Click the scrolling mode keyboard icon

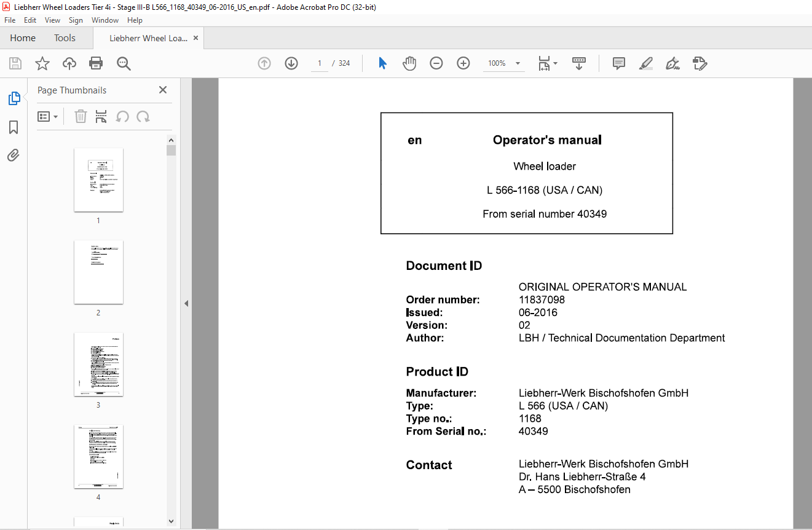click(579, 63)
